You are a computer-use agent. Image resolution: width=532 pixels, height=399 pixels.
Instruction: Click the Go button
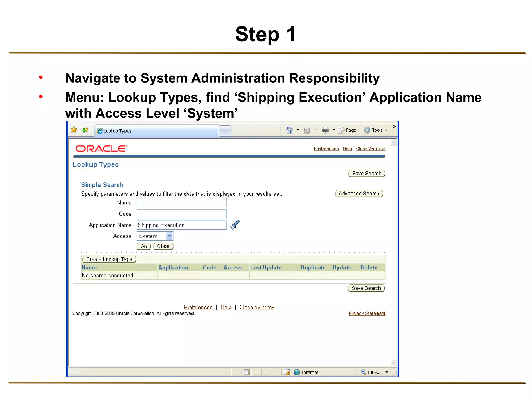(144, 246)
